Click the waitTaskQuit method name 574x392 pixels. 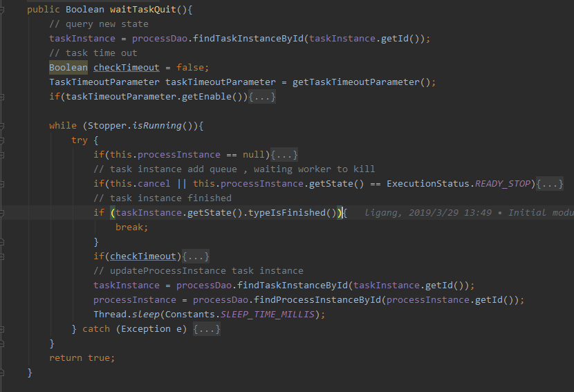[x=143, y=10]
